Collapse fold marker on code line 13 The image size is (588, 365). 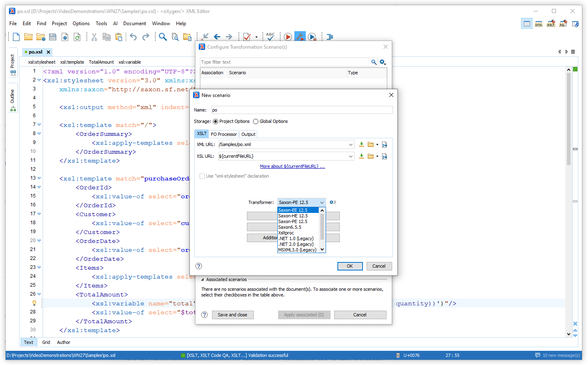tap(39, 178)
